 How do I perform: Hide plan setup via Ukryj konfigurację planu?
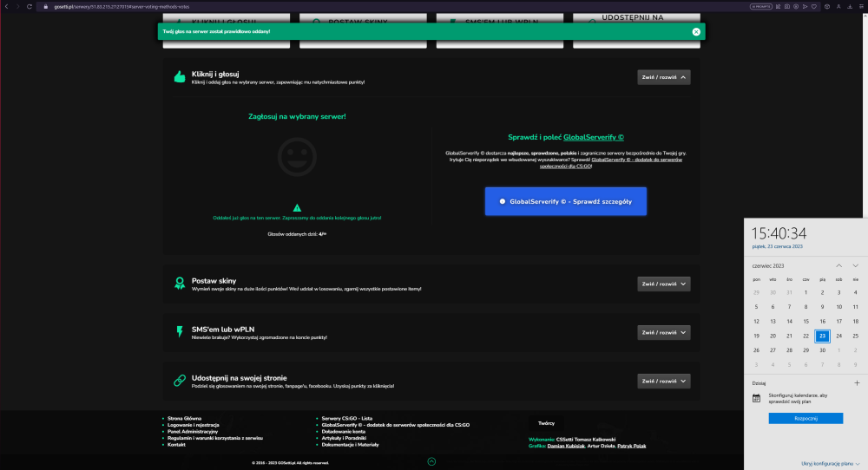tap(830, 463)
